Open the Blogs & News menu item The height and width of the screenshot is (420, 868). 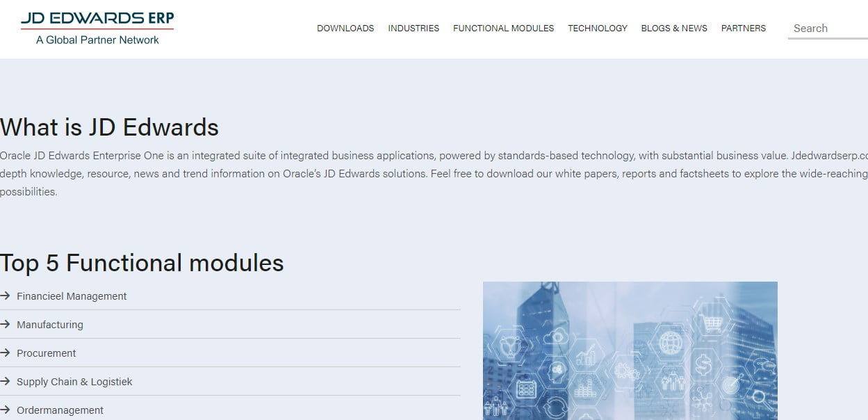[674, 29]
